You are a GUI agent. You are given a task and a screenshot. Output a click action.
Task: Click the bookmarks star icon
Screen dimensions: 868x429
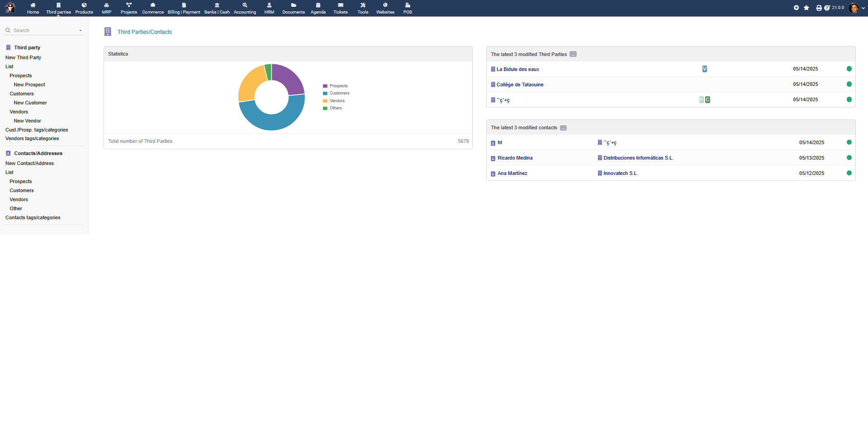806,8
